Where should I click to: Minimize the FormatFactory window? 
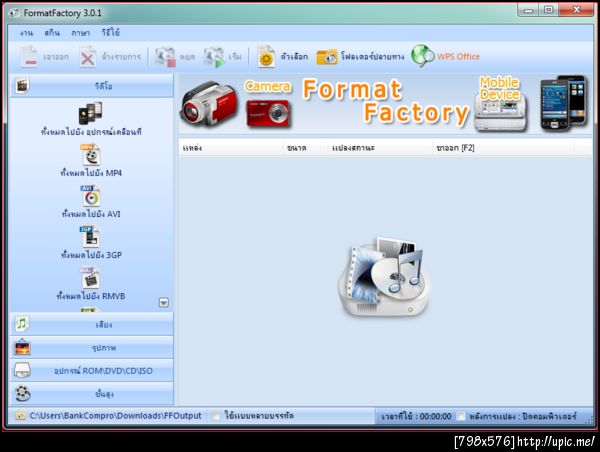528,10
